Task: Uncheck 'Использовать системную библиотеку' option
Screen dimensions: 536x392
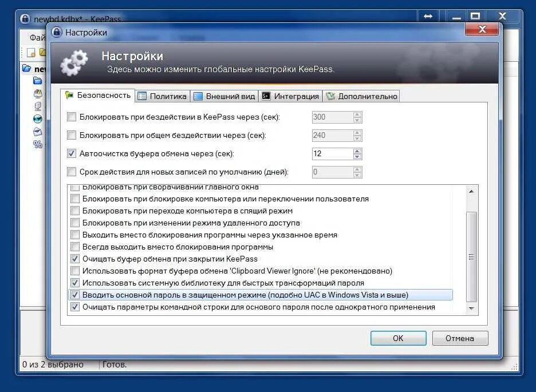Action: (x=75, y=283)
